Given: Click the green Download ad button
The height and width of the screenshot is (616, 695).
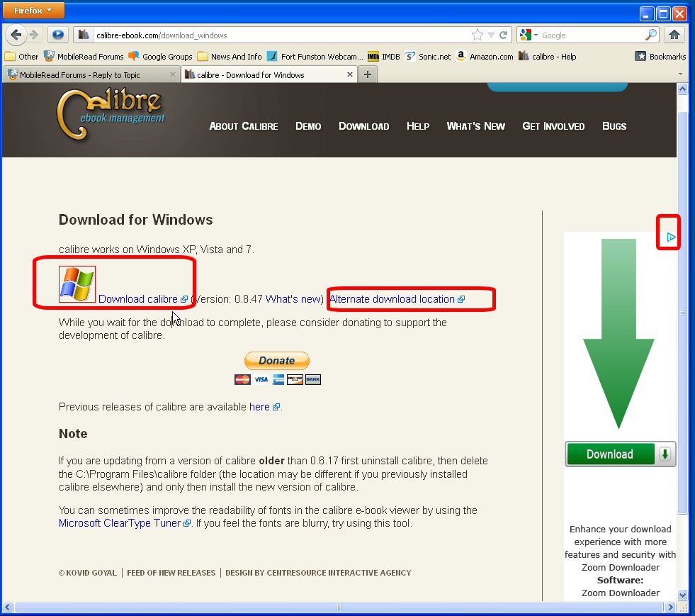Looking at the screenshot, I should pos(620,454).
